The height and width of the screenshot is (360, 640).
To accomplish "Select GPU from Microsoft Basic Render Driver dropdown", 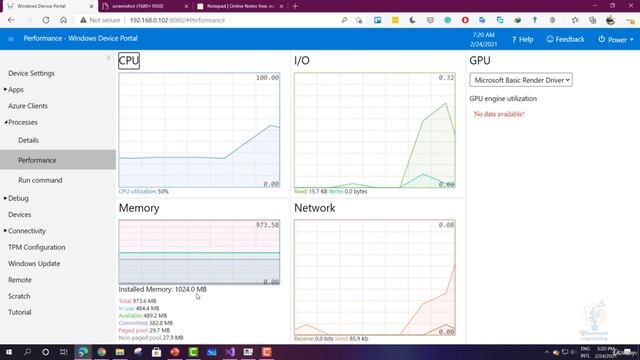I will click(521, 80).
